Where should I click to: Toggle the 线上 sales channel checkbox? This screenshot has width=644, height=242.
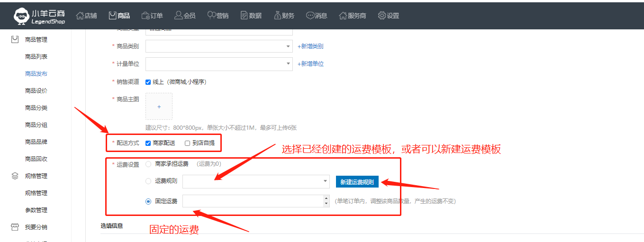[x=148, y=82]
